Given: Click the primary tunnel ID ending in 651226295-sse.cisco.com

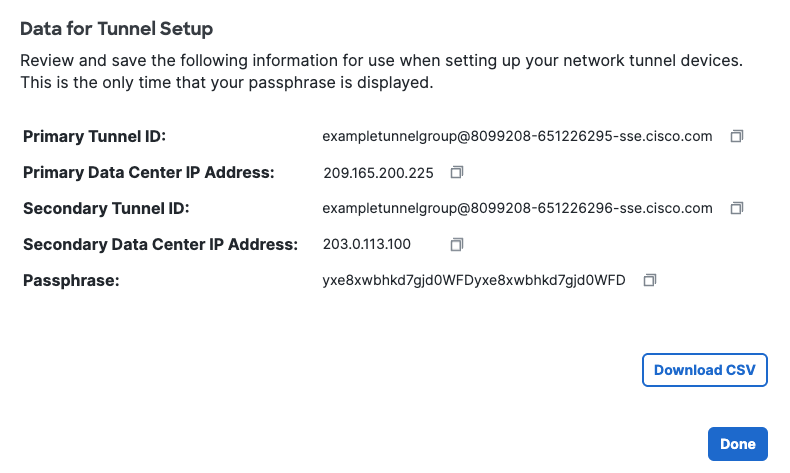Looking at the screenshot, I should click(517, 136).
